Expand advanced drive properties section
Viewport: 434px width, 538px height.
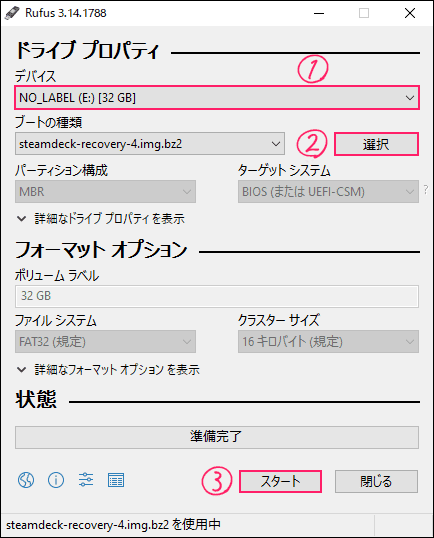(101, 219)
